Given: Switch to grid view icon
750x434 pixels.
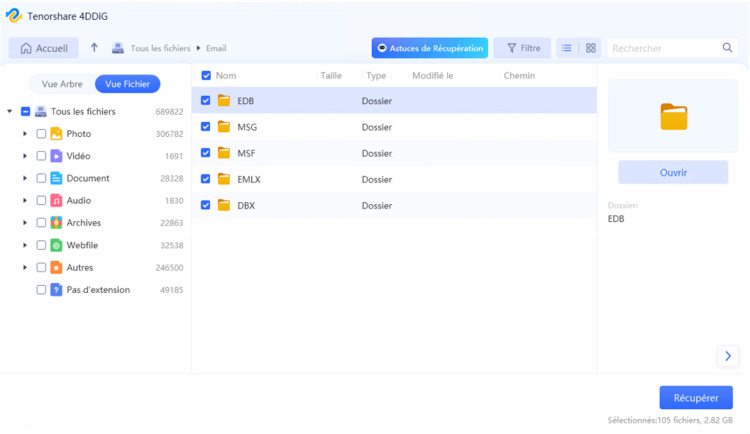Looking at the screenshot, I should click(x=591, y=48).
